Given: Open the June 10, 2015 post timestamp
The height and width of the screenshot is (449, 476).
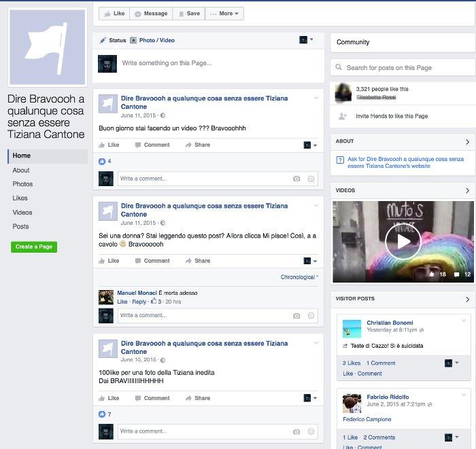Looking at the screenshot, I should tap(139, 359).
